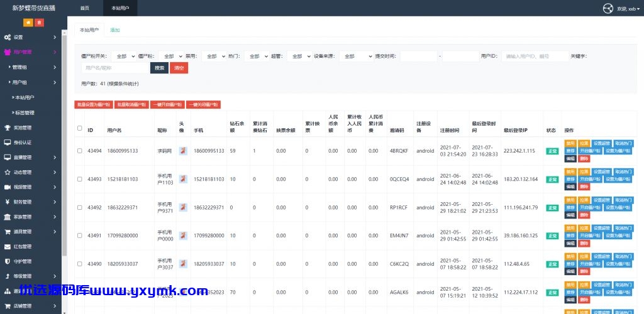Image resolution: width=644 pixels, height=314 pixels.
Task: Click the bank building icon for 家族管理
Action: point(8,217)
